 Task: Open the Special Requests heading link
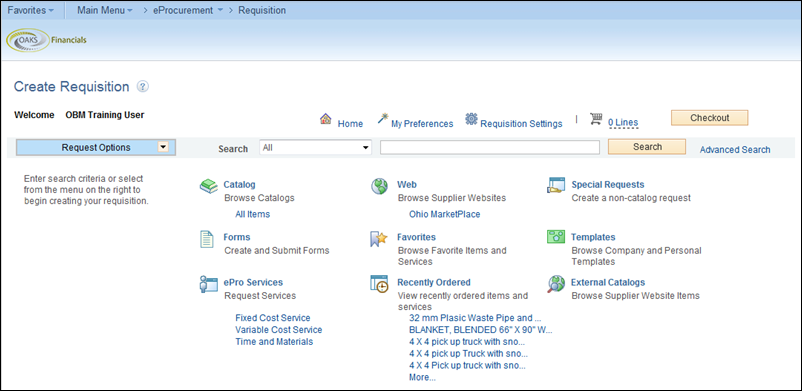608,185
